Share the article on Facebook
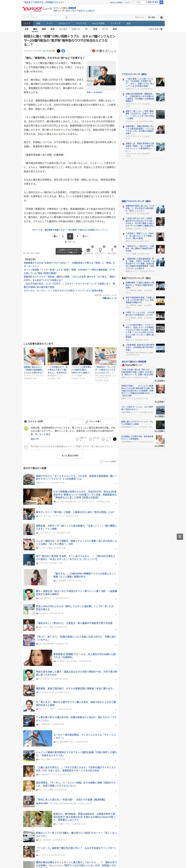This screenshot has width=186, height=868. point(63,51)
